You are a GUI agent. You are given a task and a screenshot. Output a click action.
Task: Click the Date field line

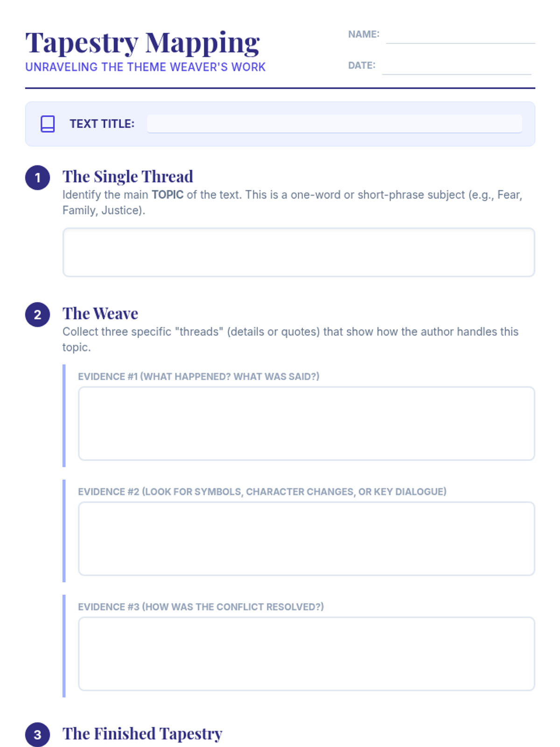[x=456, y=67]
